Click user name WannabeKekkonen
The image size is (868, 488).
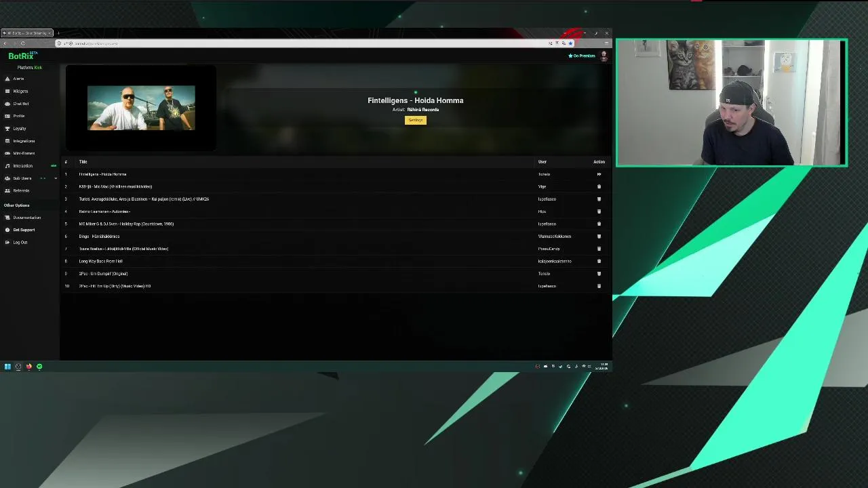click(555, 237)
